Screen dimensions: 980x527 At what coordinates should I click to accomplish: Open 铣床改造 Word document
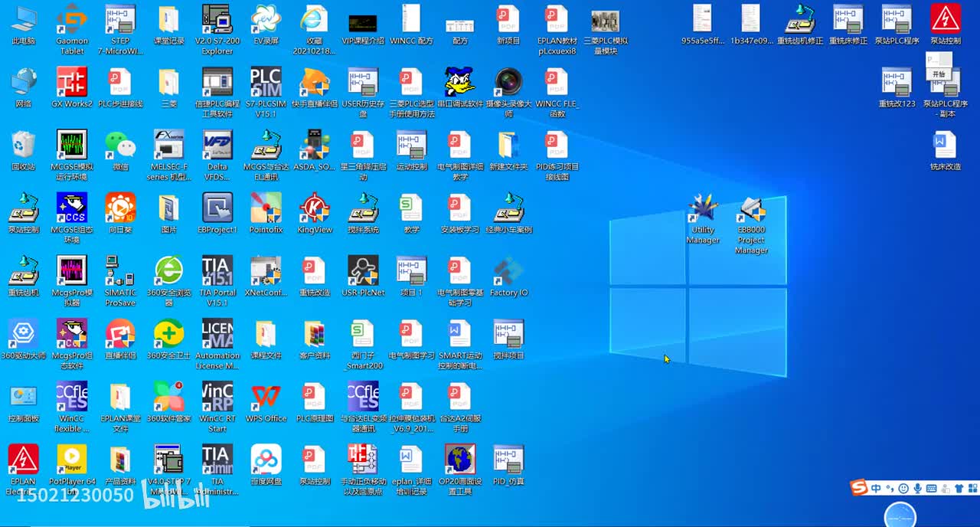946,150
